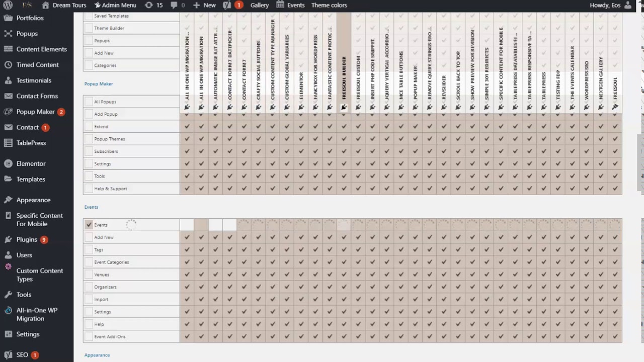This screenshot has width=644, height=362.
Task: Check the Extend row checkbox
Action: pos(89,127)
